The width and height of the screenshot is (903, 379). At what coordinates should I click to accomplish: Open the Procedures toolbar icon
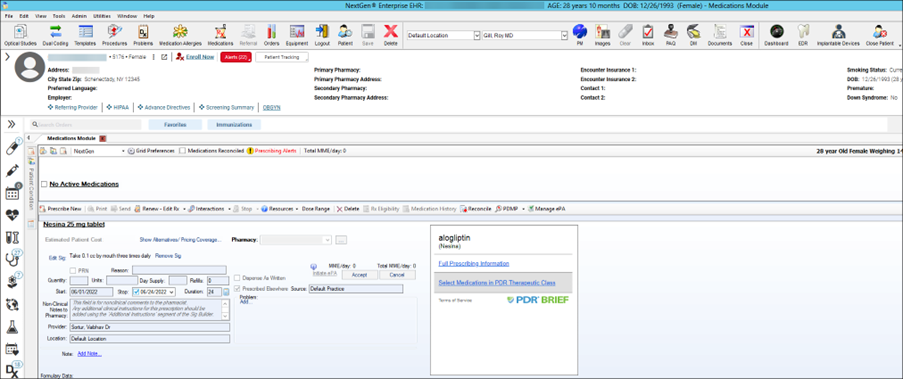pyautogui.click(x=114, y=35)
